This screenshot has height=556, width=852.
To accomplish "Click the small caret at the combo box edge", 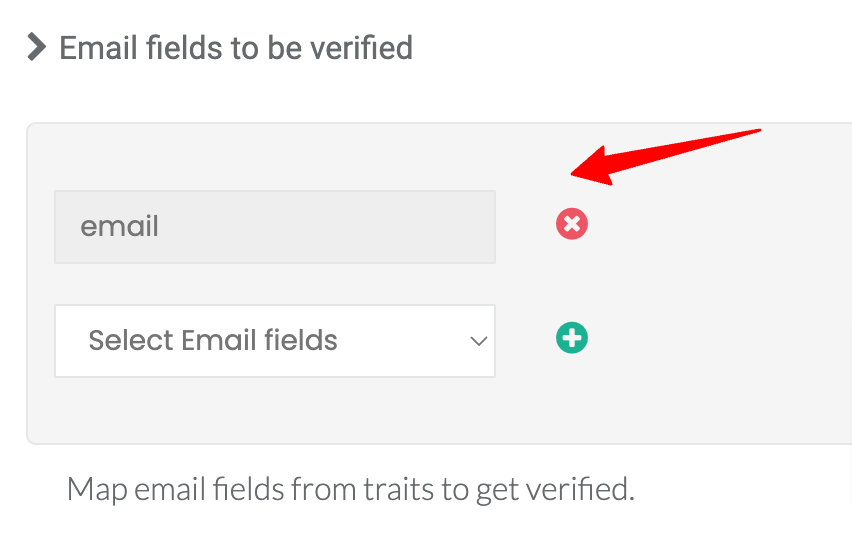I will [x=478, y=341].
